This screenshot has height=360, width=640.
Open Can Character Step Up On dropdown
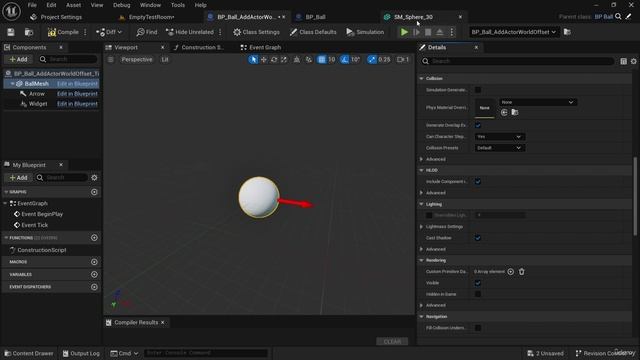[x=500, y=137]
